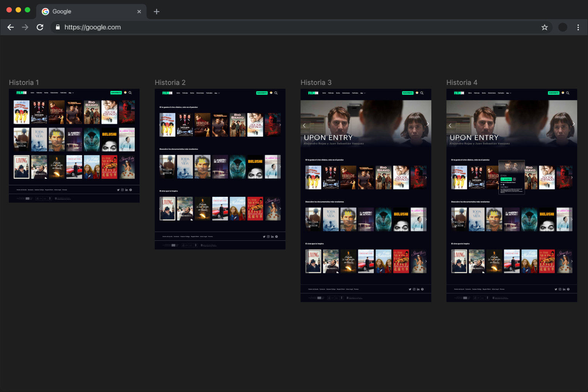Bookmark this page with the star icon
Image resolution: width=588 pixels, height=392 pixels.
[544, 27]
